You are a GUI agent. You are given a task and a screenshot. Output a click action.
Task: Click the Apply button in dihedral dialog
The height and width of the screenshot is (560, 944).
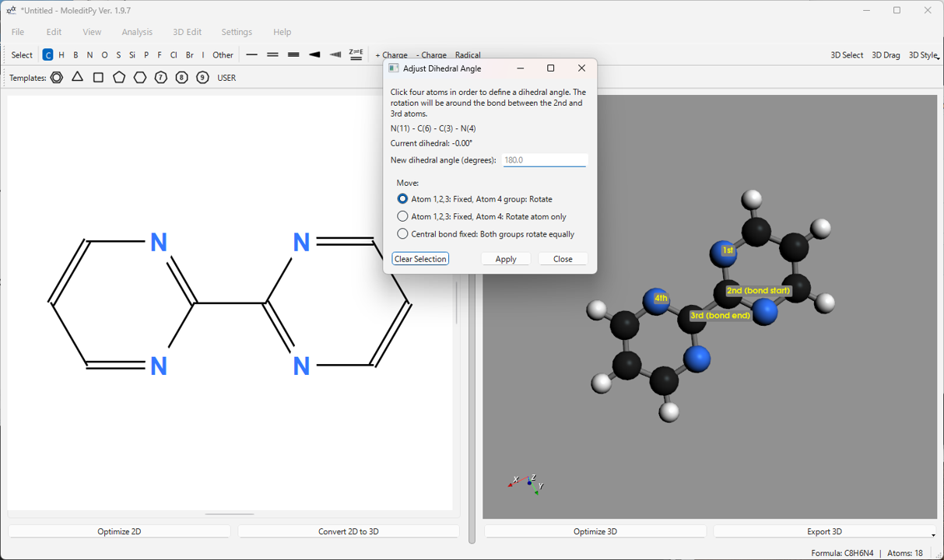(x=506, y=259)
